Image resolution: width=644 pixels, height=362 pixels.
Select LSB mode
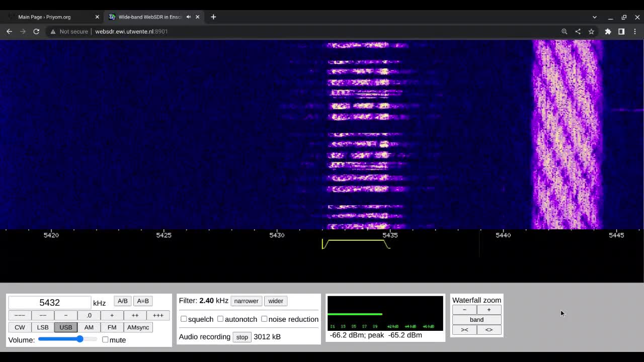(x=43, y=327)
